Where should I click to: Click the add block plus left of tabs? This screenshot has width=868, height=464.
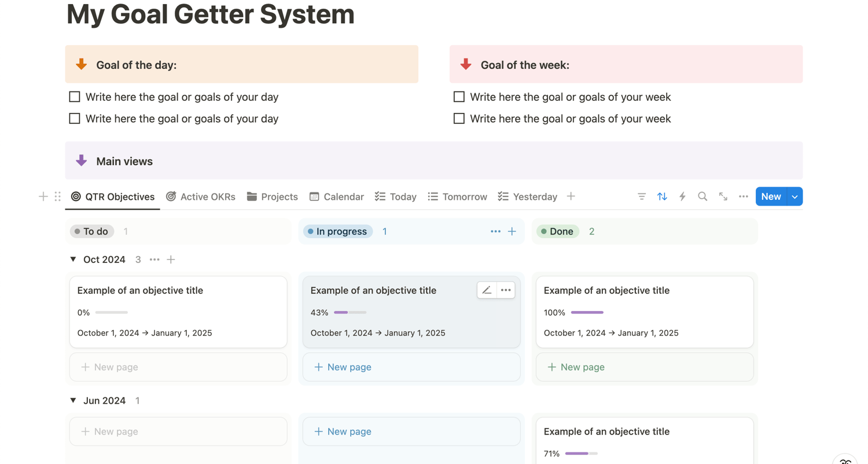[43, 196]
